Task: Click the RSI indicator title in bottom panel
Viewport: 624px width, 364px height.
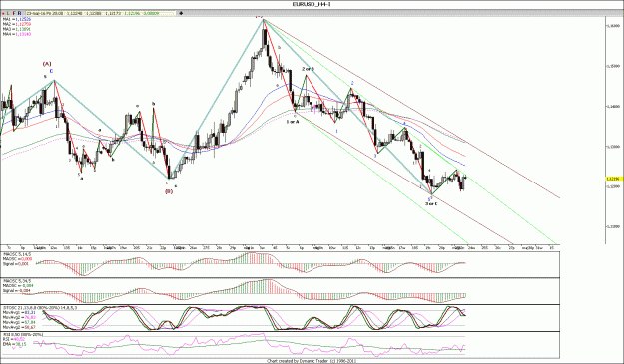Action: (x=23, y=335)
